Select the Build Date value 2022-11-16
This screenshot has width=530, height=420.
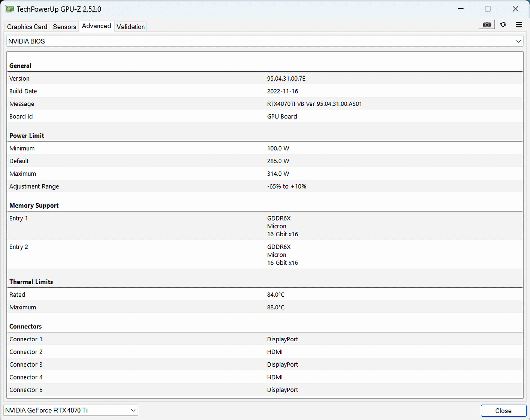283,91
